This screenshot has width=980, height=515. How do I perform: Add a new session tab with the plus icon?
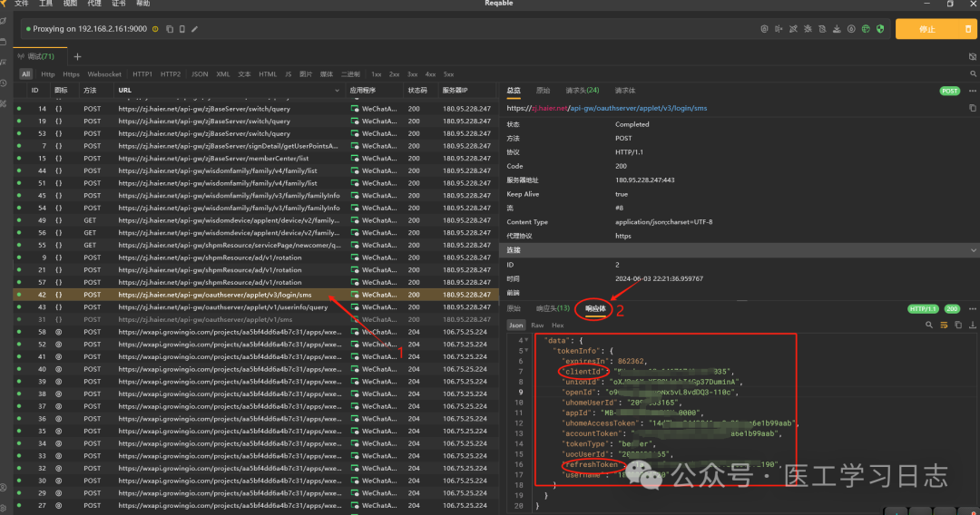[77, 57]
